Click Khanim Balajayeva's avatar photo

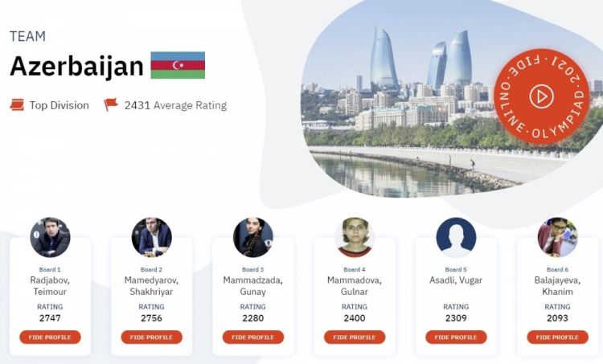[557, 237]
